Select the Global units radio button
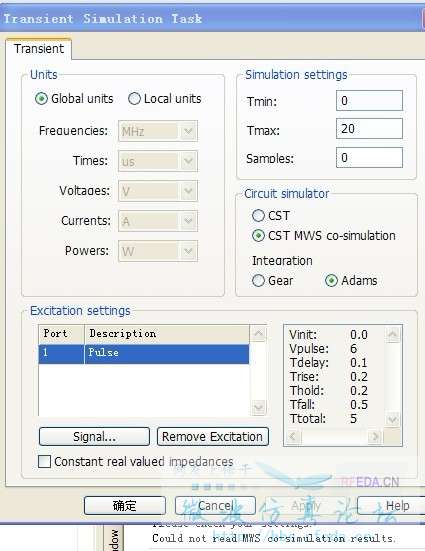The image size is (425, 551). pos(41,99)
